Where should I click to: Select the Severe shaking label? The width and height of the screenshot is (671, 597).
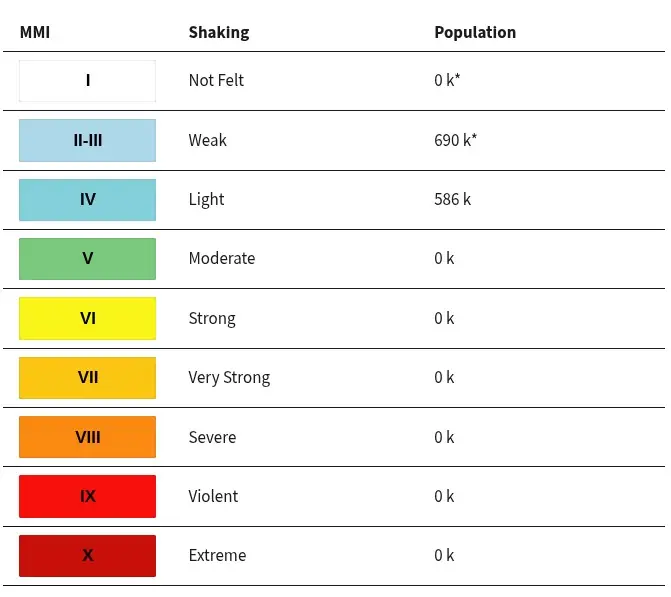click(212, 437)
